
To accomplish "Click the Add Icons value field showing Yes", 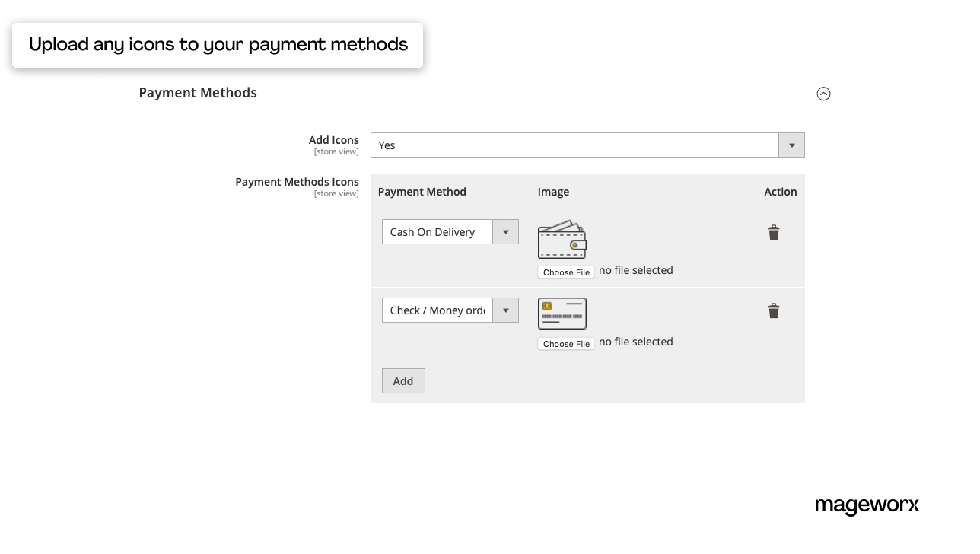I will pos(574,145).
